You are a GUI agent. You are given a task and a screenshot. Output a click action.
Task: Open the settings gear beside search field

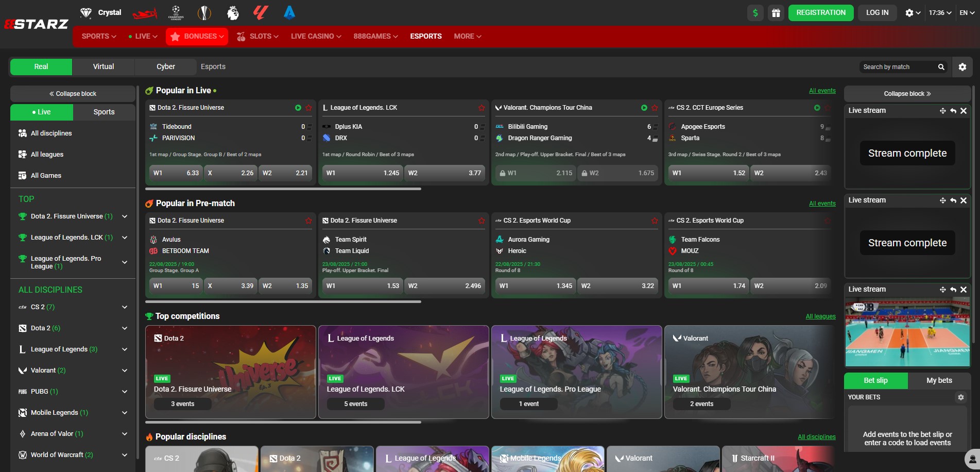[962, 67]
